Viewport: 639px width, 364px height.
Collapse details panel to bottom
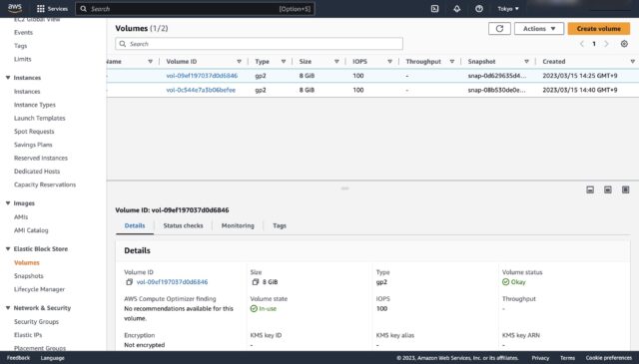(x=590, y=189)
